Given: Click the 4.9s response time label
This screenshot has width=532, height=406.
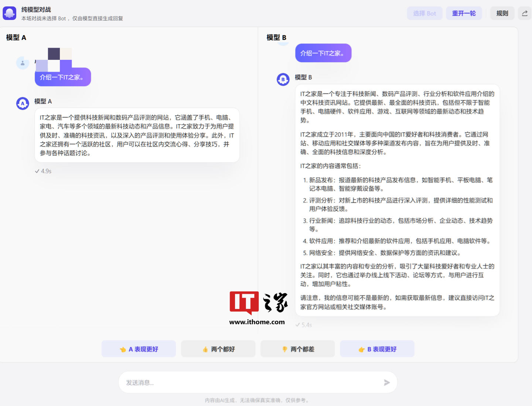Looking at the screenshot, I should (x=43, y=171).
